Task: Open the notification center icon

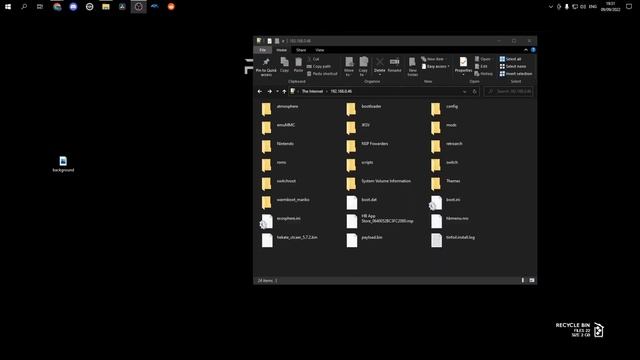Action: [629, 7]
